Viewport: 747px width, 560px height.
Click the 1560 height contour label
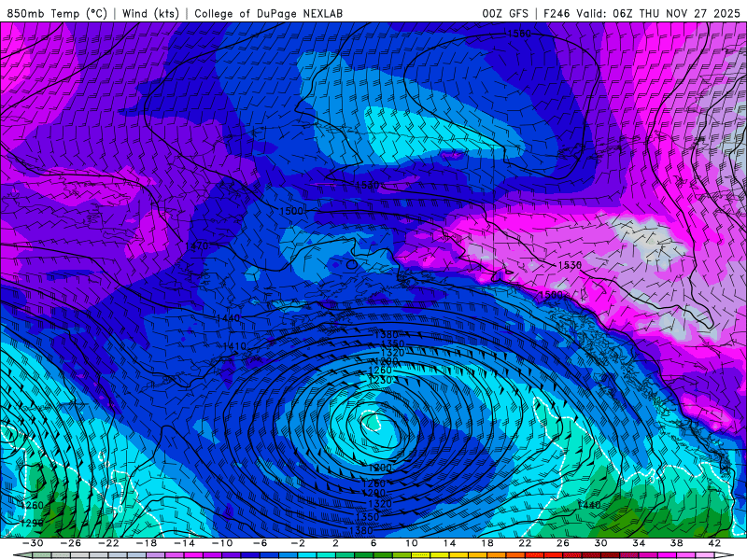[x=519, y=34]
